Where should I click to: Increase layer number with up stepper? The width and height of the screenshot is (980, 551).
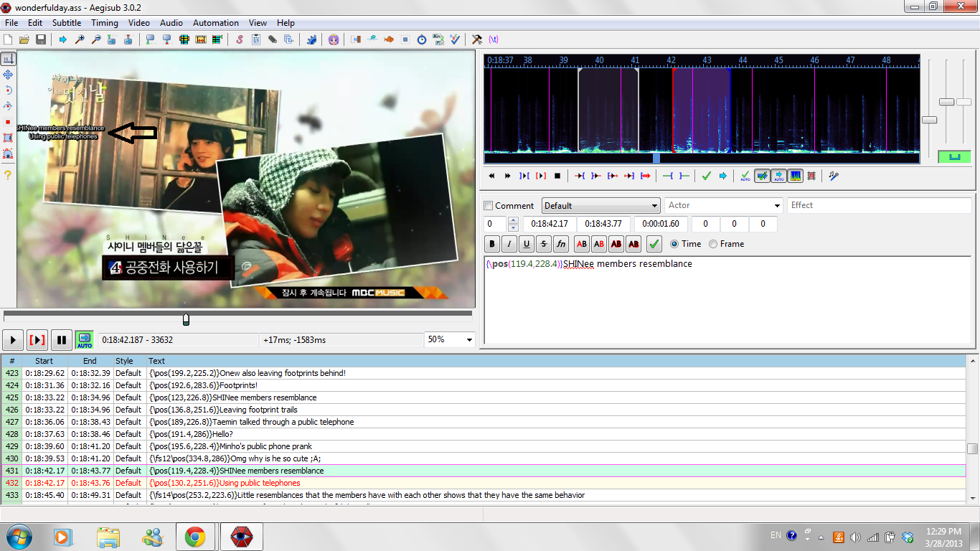pyautogui.click(x=513, y=220)
